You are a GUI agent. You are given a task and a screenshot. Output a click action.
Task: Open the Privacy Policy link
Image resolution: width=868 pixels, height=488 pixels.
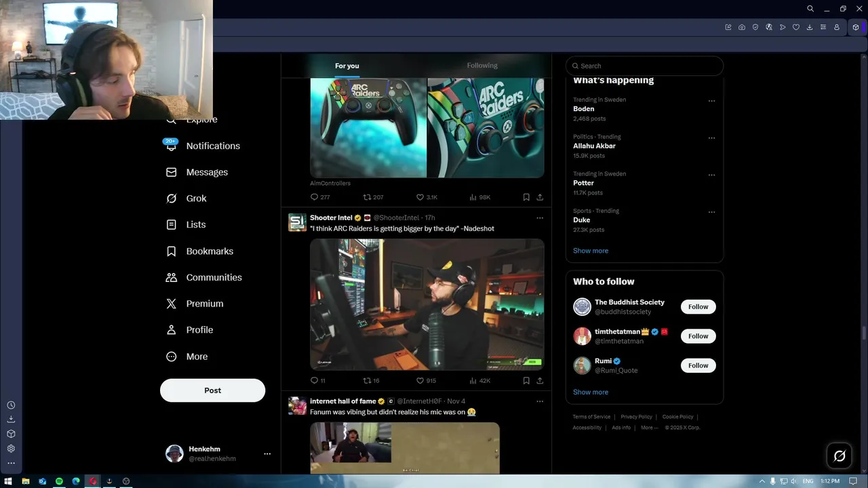tap(636, 417)
